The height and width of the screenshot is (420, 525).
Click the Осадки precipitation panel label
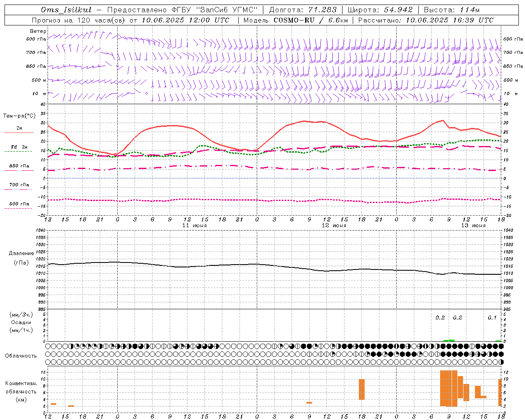pos(21,322)
